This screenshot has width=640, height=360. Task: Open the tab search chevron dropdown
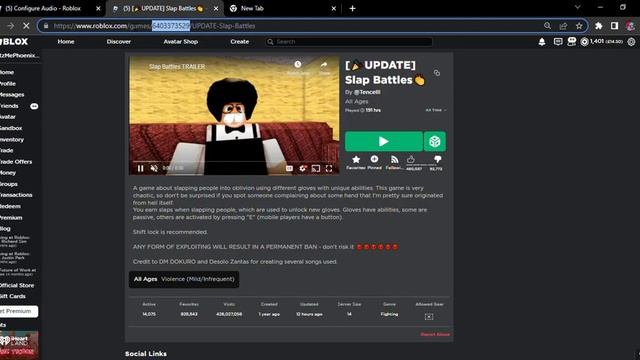(578, 7)
